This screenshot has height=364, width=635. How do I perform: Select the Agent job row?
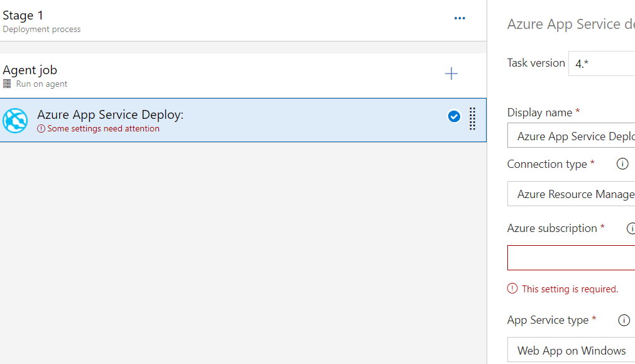click(189, 75)
